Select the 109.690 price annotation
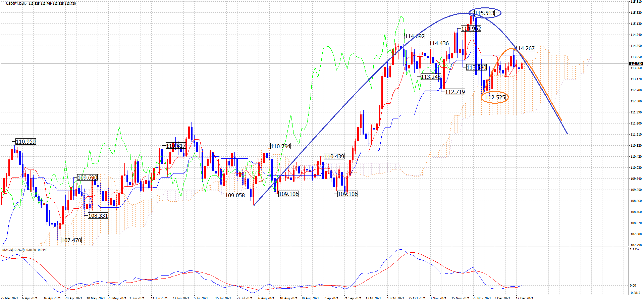Viewport: 644px width, 302px height. (x=87, y=178)
